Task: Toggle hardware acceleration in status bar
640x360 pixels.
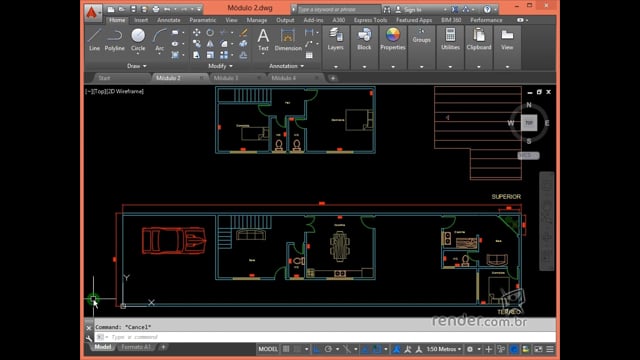Action: pos(514,349)
